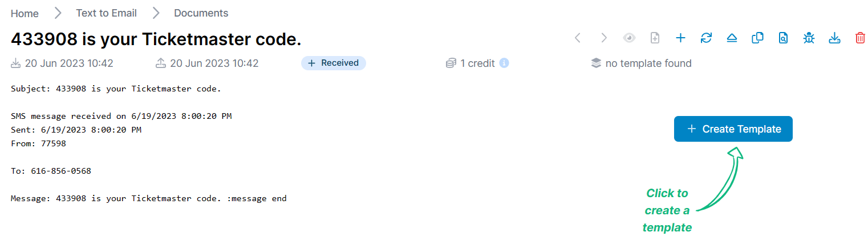The height and width of the screenshot is (244, 868).
Task: Open the Home breadcrumb link
Action: point(25,13)
